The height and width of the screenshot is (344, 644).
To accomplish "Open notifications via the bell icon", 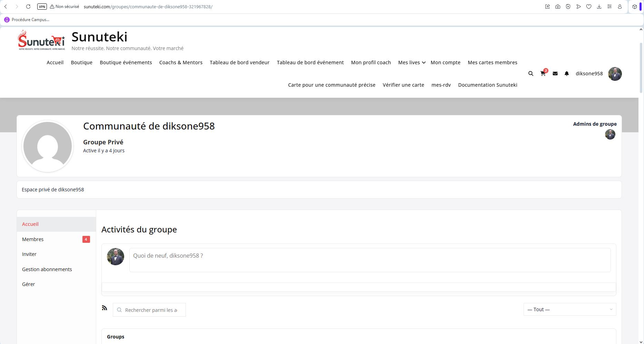I will tap(566, 74).
